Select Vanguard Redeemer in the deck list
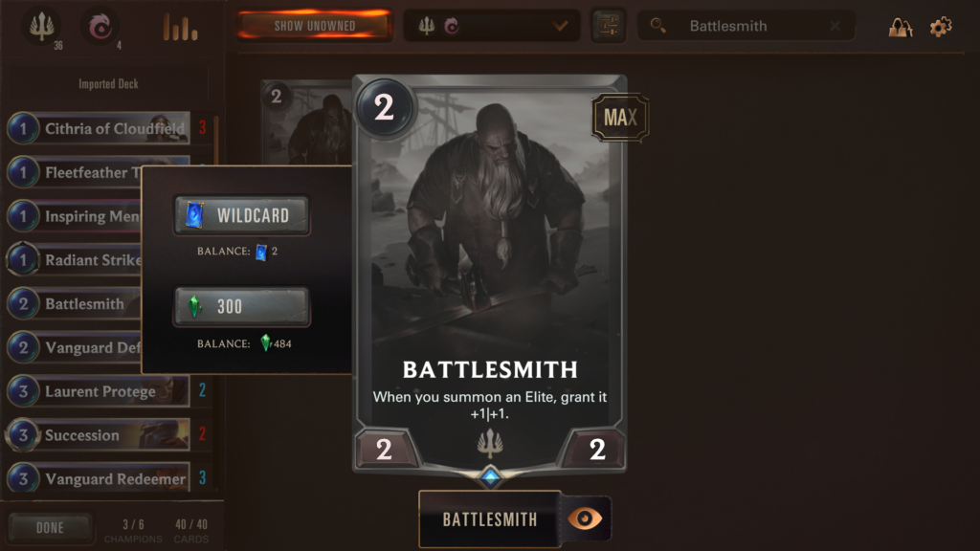Image resolution: width=980 pixels, height=551 pixels. tap(99, 478)
